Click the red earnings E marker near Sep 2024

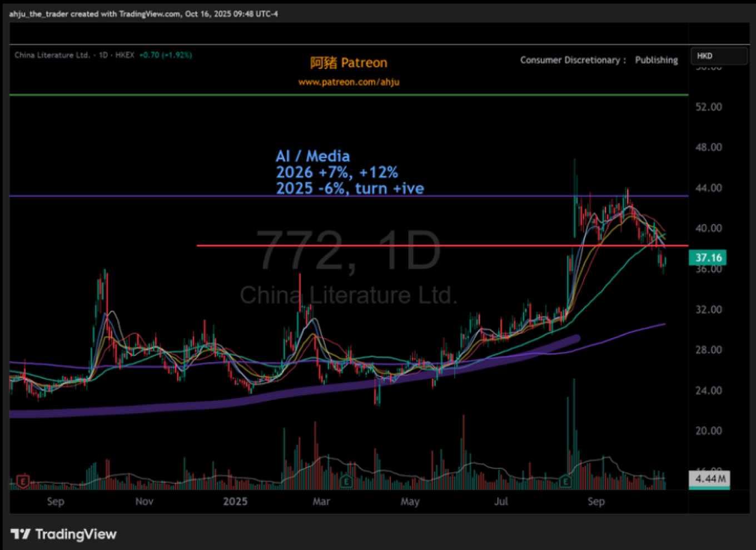[23, 481]
